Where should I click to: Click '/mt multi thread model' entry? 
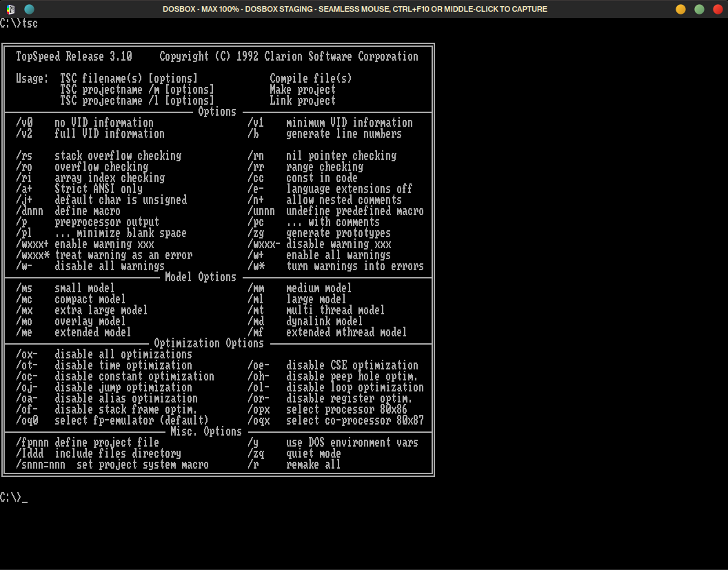click(x=316, y=311)
